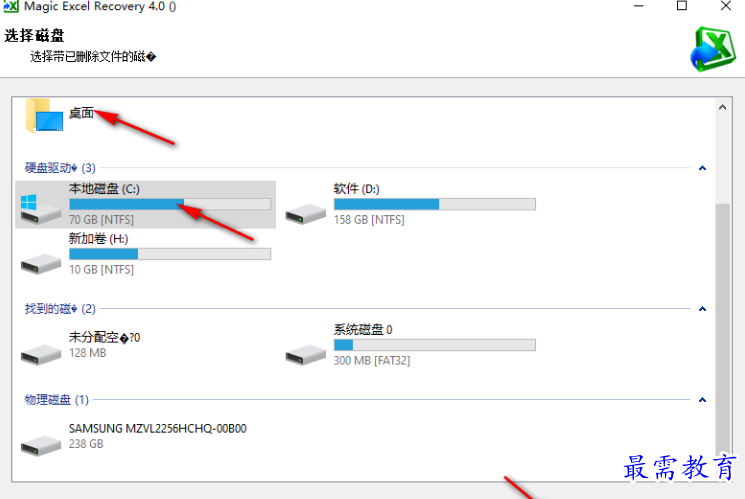
Task: Click the D: drive usage bar
Action: click(x=435, y=204)
